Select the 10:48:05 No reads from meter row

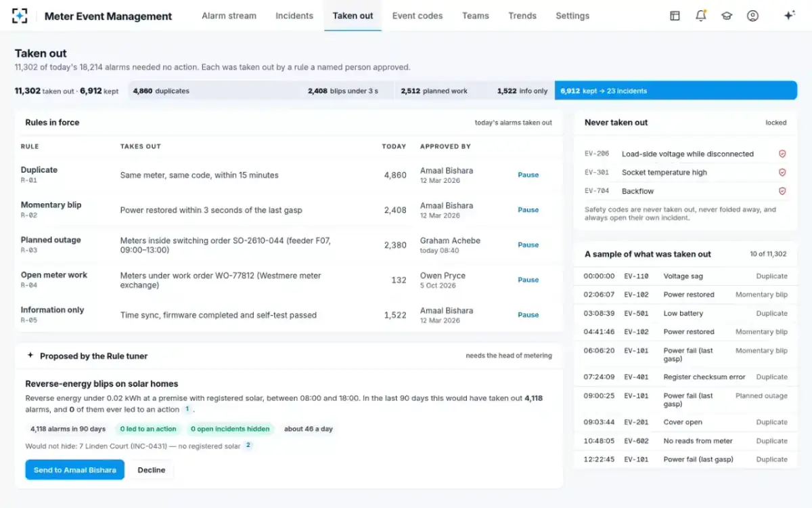(685, 441)
